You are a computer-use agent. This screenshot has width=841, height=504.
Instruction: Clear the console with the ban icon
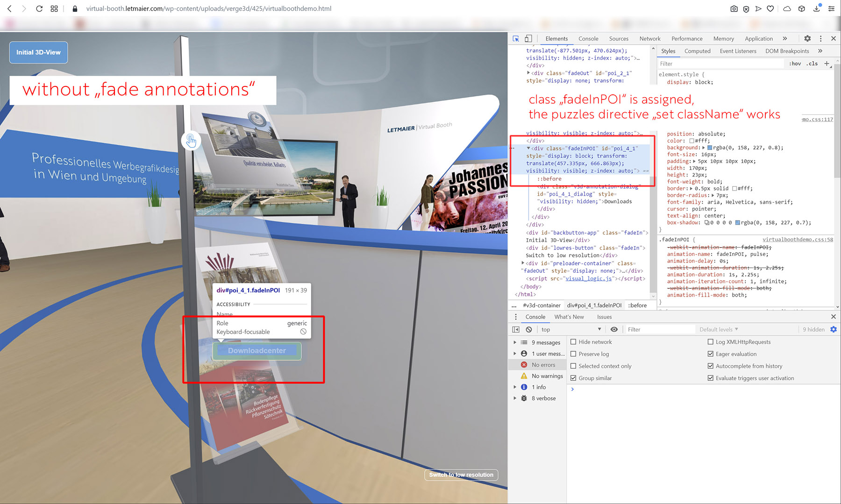click(x=529, y=329)
